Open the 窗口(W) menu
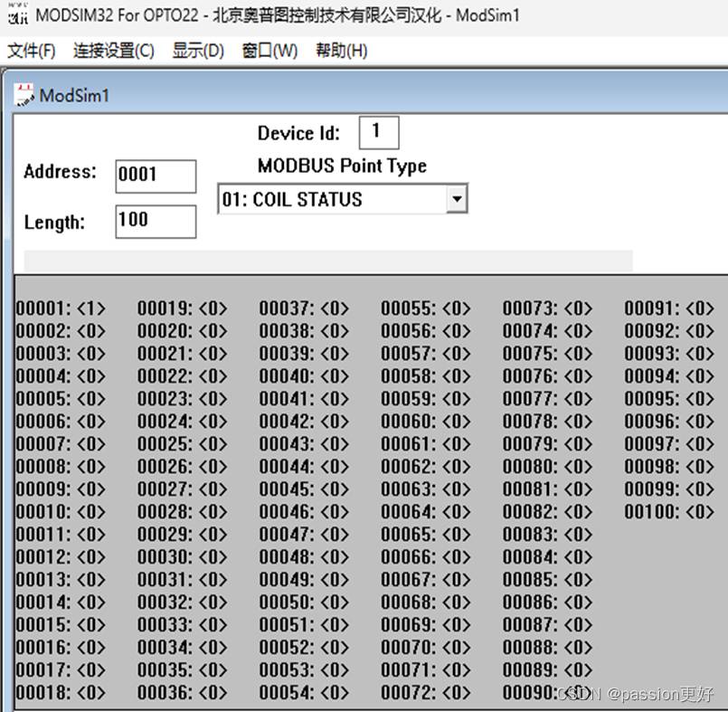The image size is (728, 712). (269, 51)
